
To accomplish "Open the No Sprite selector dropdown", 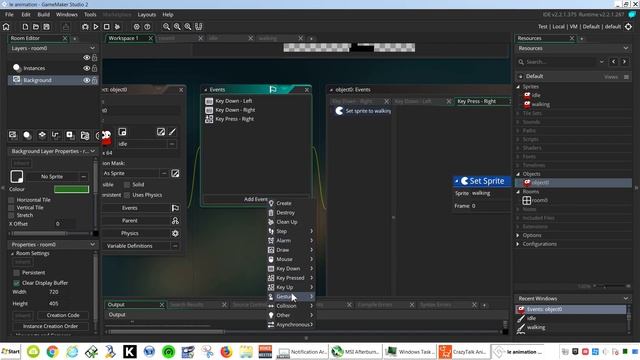I will pyautogui.click(x=83, y=177).
